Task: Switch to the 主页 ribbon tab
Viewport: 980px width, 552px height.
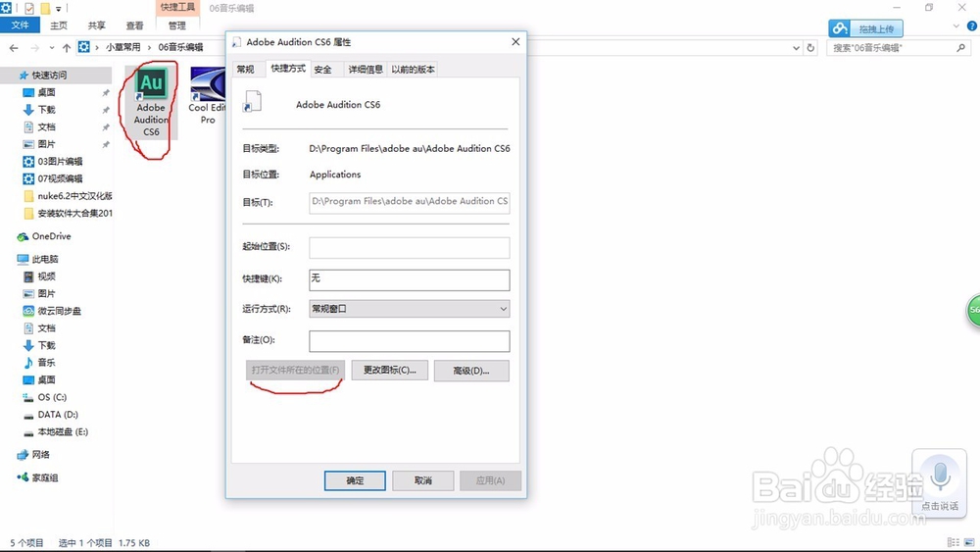Action: 59,25
